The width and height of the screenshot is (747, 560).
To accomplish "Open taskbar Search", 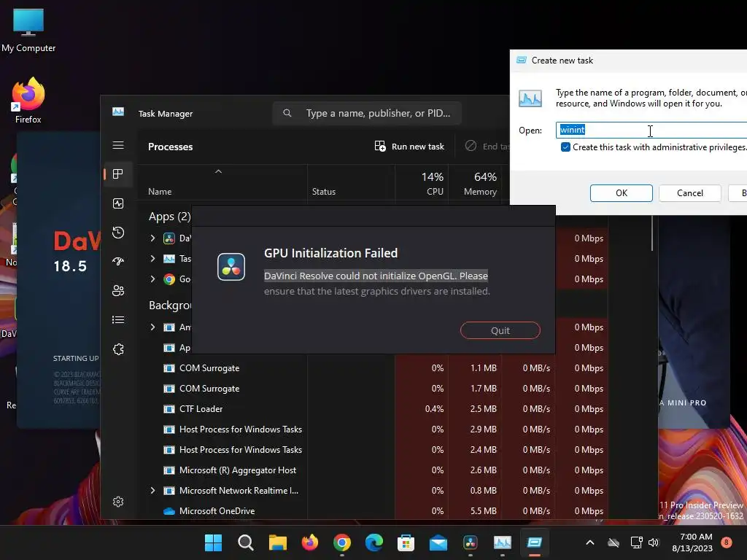I will pos(246,542).
